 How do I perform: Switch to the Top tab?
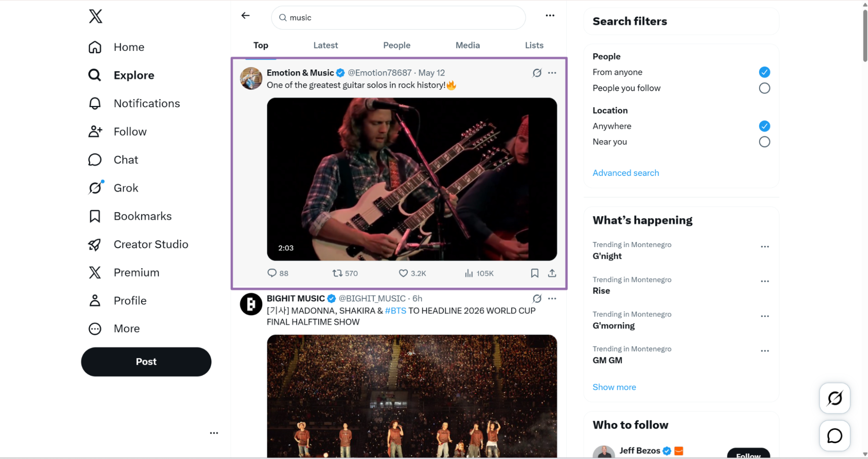[261, 45]
